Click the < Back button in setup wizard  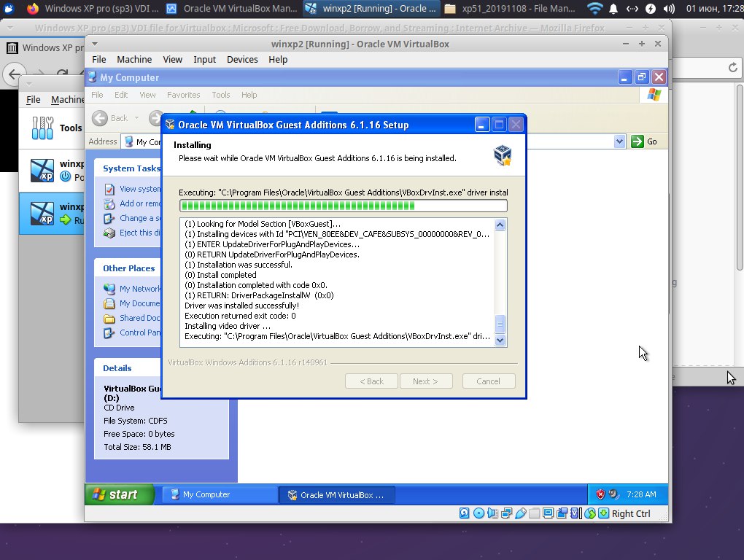(x=371, y=381)
